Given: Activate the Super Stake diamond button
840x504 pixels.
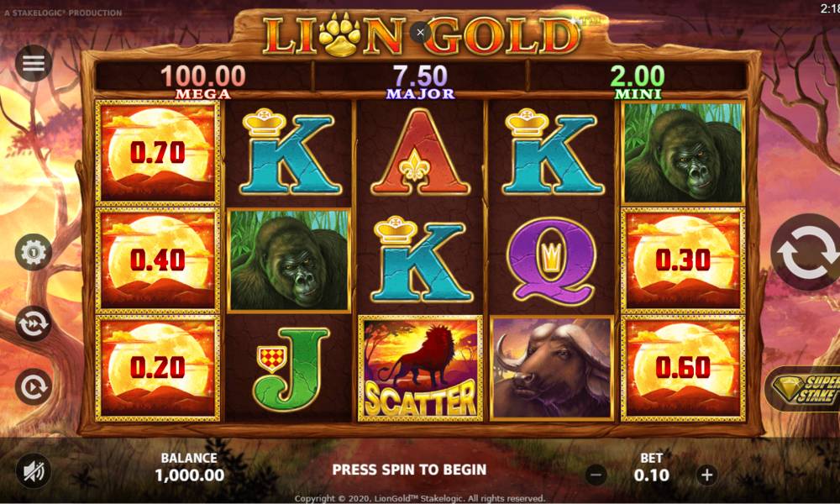Looking at the screenshot, I should point(804,390).
